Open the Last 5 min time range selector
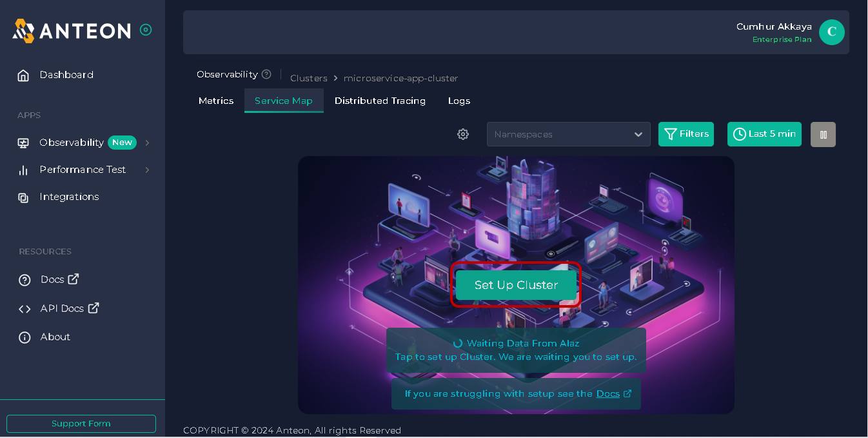Screen dimensions: 868x438 pyautogui.click(x=764, y=134)
